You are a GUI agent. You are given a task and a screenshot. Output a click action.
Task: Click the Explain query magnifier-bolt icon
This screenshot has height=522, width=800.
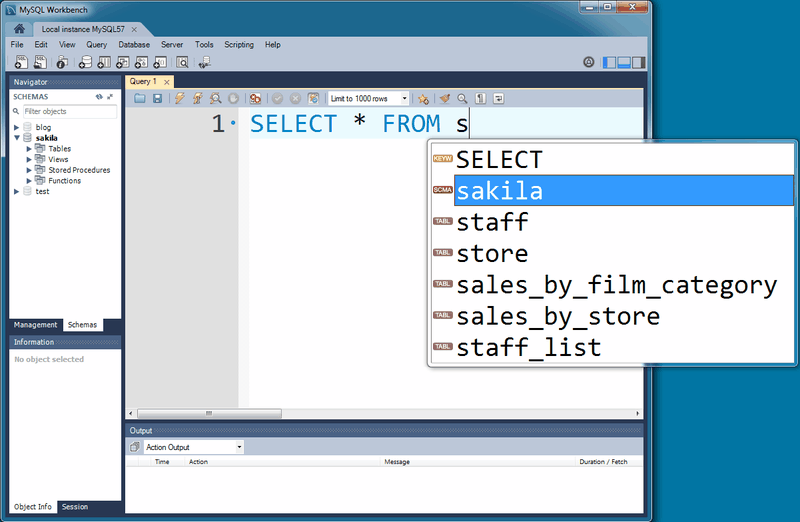215,98
